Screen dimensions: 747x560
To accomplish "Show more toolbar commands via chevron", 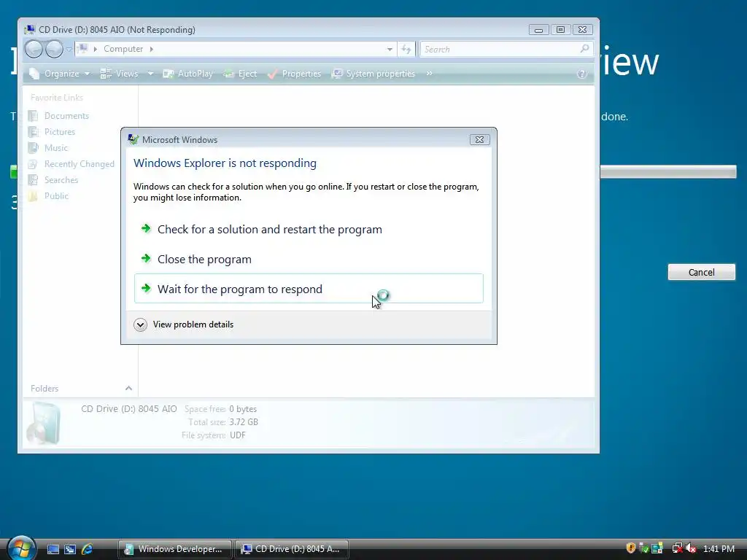I will click(429, 74).
